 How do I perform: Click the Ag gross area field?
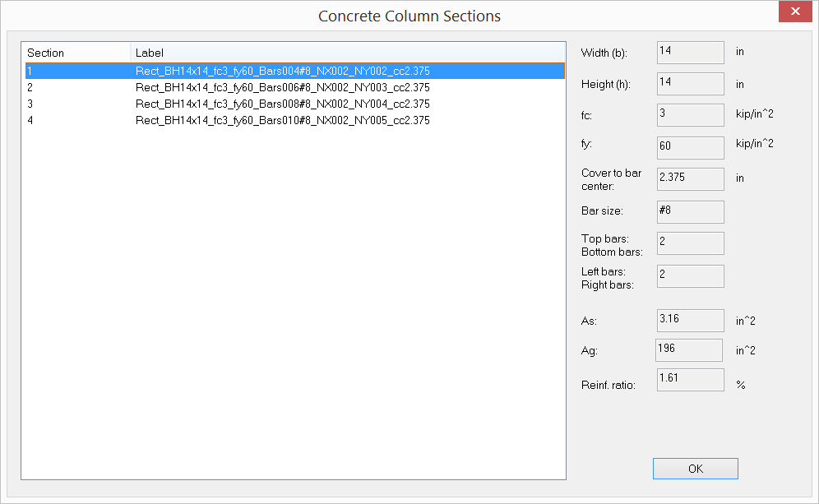click(x=688, y=349)
